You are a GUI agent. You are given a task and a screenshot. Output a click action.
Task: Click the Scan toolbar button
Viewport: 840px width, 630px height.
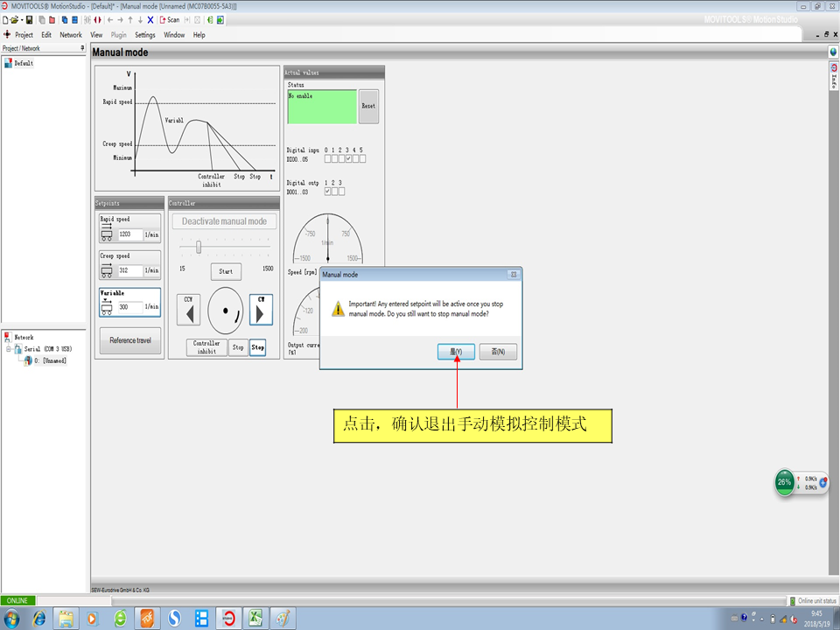[170, 19]
